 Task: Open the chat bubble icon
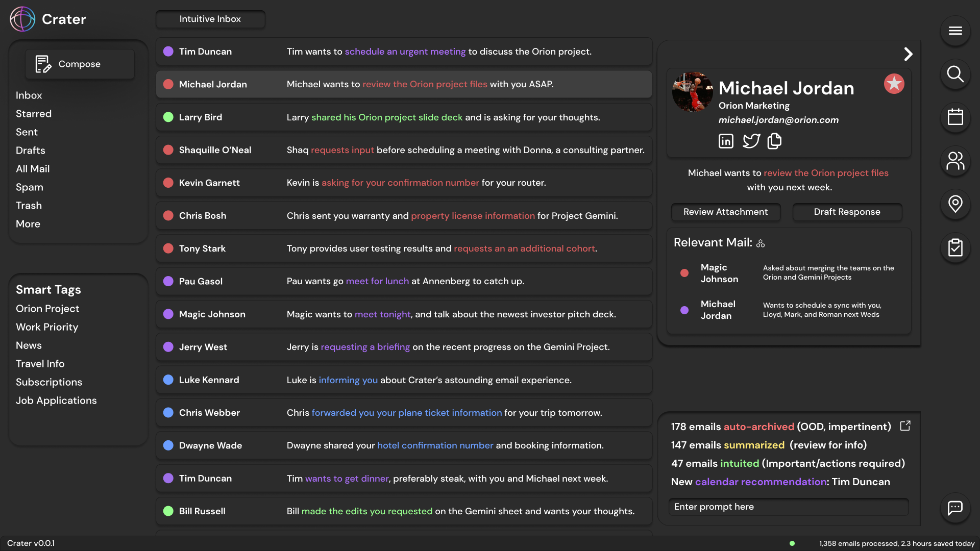click(x=955, y=508)
